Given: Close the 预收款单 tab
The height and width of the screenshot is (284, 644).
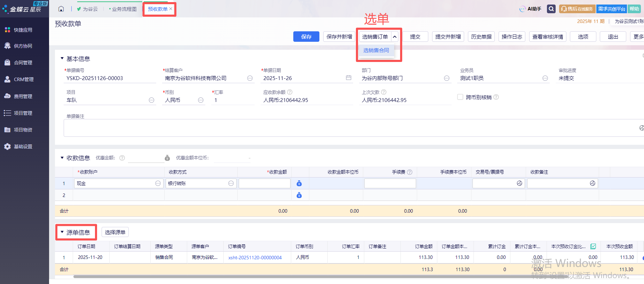Looking at the screenshot, I should click(x=171, y=9).
